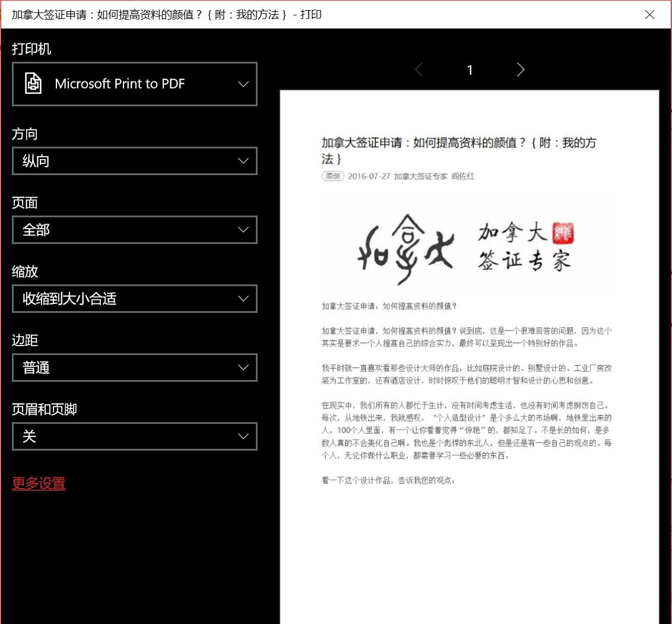Click the page number field showing 1

tap(470, 69)
